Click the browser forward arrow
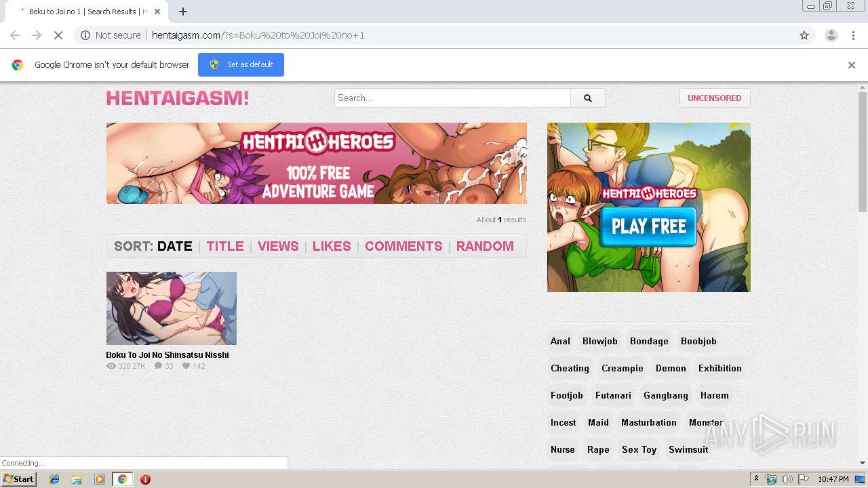This screenshot has height=488, width=868. [x=37, y=35]
